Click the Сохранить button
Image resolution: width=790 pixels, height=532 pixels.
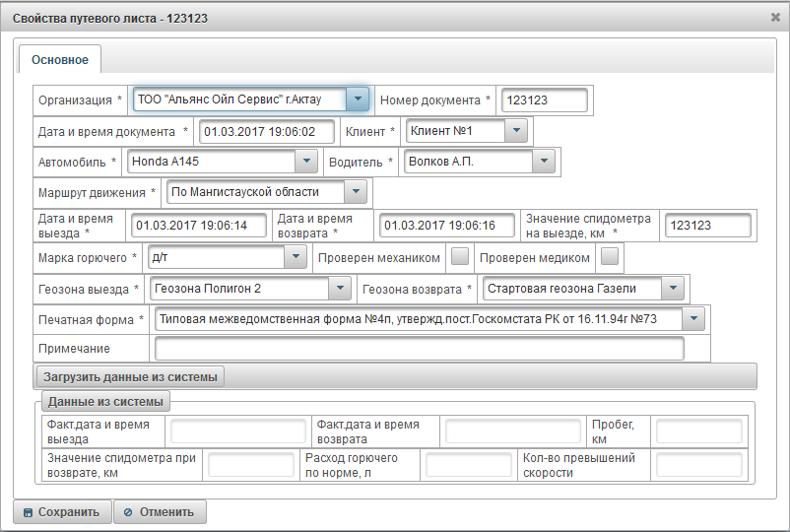(61, 512)
